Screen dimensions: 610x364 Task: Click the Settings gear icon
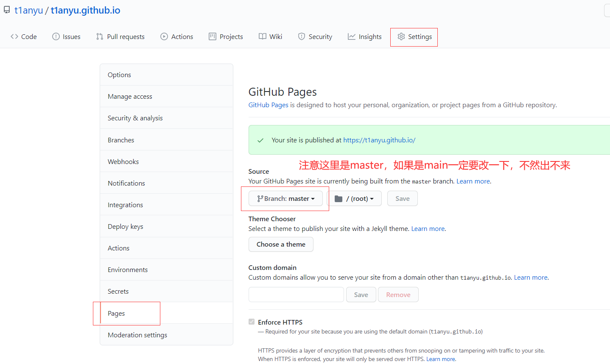point(401,37)
